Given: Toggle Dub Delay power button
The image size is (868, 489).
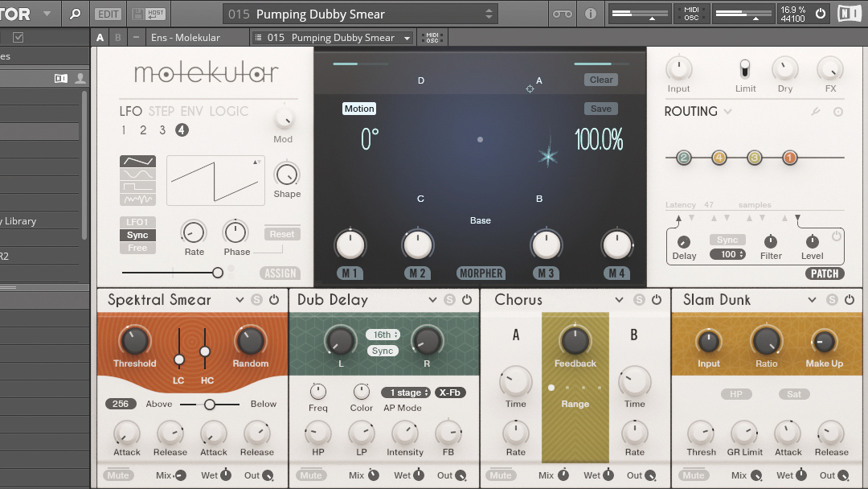Looking at the screenshot, I should [467, 300].
